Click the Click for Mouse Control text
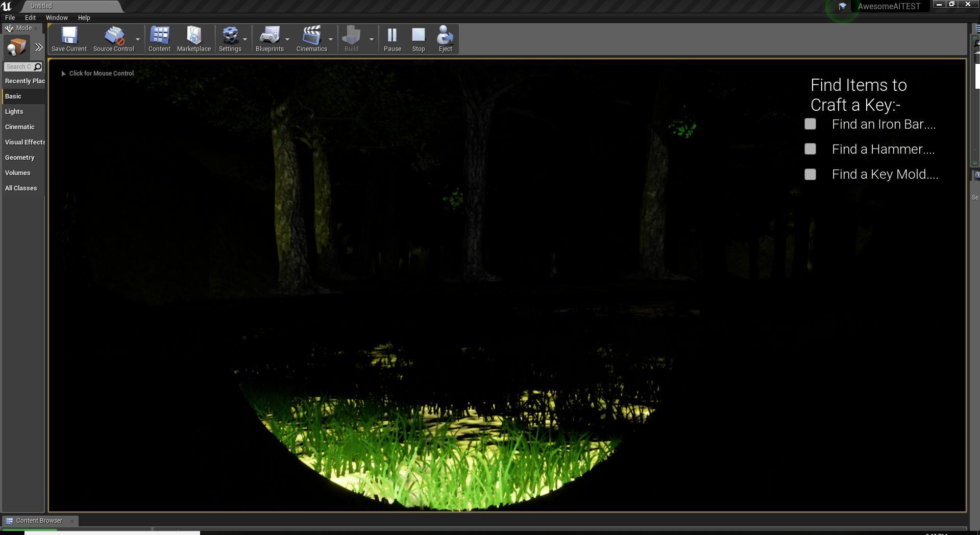The image size is (980, 535). pyautogui.click(x=102, y=74)
